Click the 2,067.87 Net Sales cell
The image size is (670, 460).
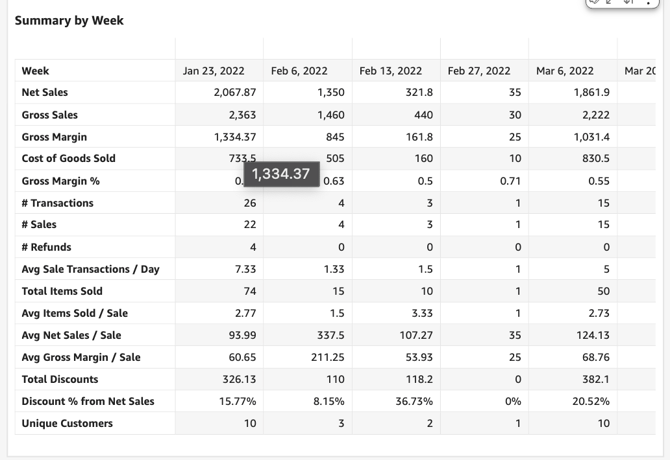[234, 93]
